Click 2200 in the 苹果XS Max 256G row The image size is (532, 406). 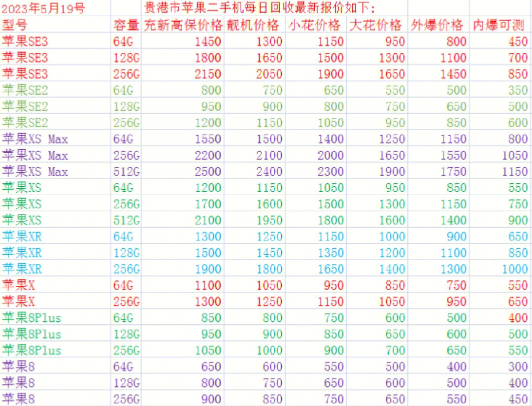coord(208,155)
